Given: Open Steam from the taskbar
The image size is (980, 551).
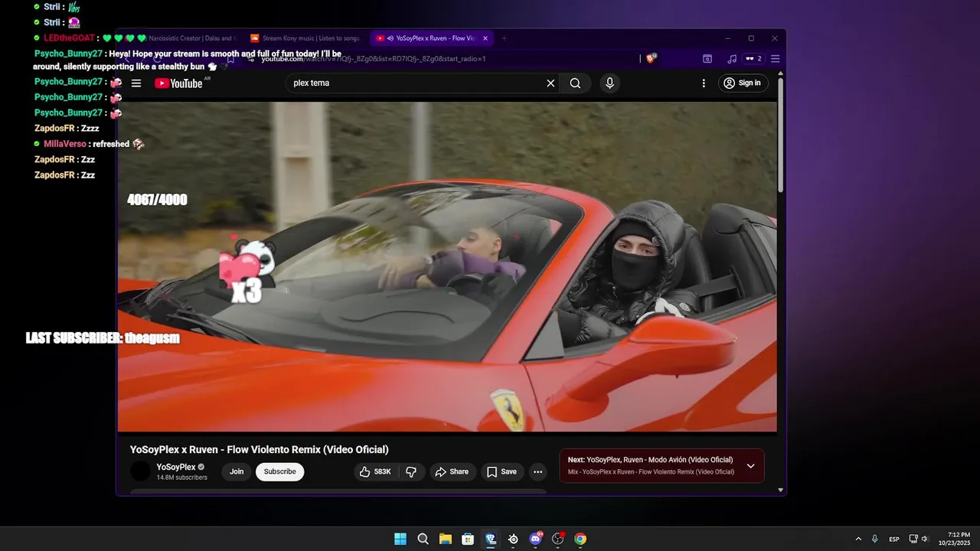Looking at the screenshot, I should (x=513, y=540).
